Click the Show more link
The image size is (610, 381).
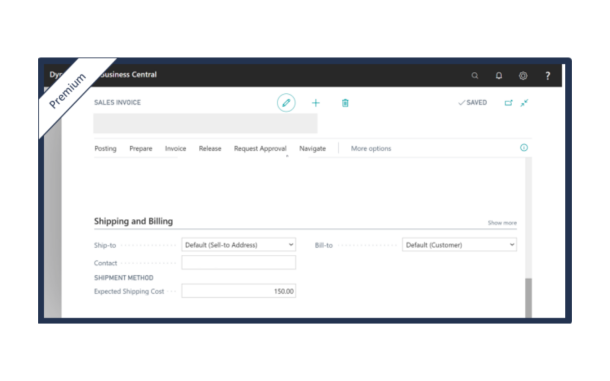(502, 223)
